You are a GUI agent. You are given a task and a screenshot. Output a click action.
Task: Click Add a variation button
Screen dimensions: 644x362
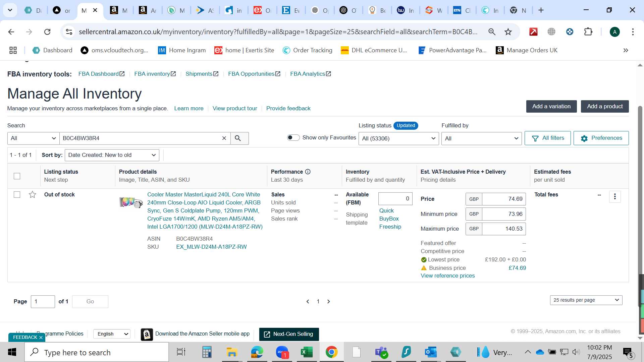coord(551,106)
